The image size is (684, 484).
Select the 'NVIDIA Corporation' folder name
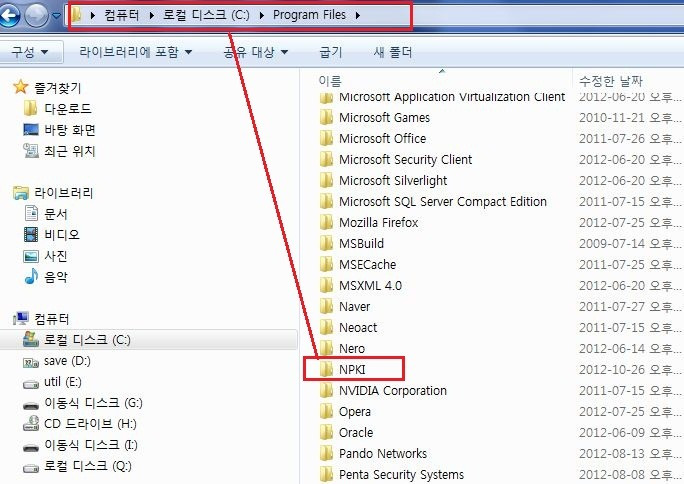point(393,391)
